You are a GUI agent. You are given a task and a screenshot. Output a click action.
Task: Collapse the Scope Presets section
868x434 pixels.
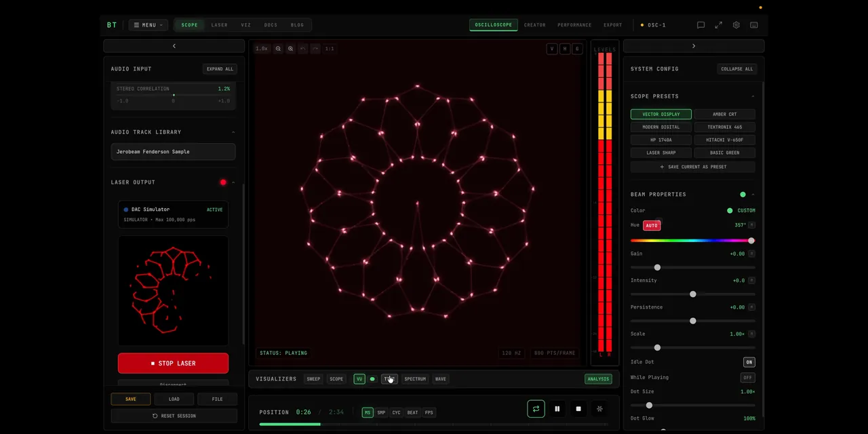coord(753,96)
